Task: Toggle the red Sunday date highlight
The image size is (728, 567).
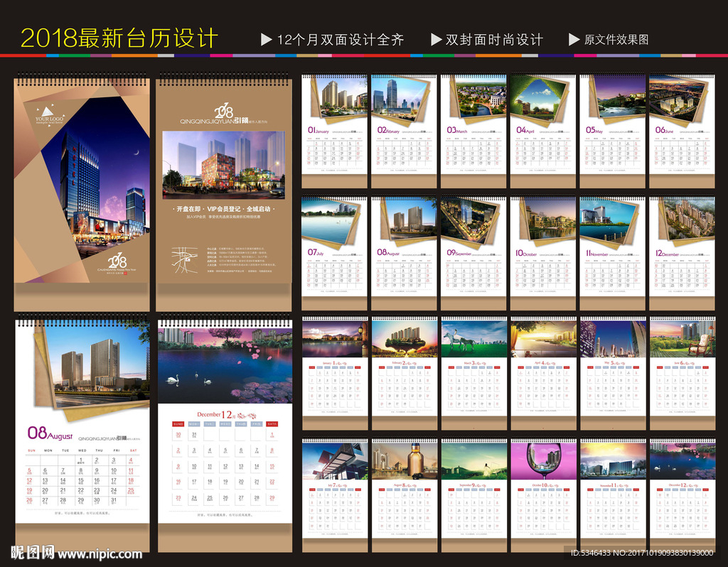Action: [29, 469]
